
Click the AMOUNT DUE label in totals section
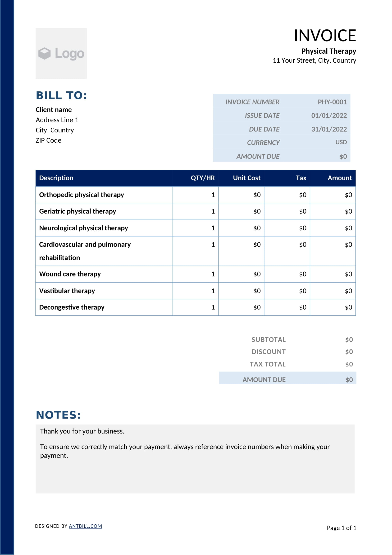pos(264,380)
